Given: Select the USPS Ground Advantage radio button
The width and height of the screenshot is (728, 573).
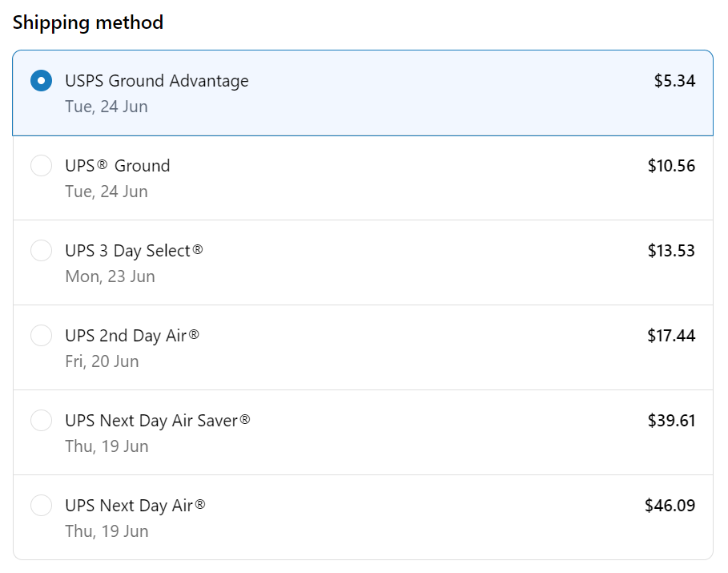Looking at the screenshot, I should (x=42, y=81).
